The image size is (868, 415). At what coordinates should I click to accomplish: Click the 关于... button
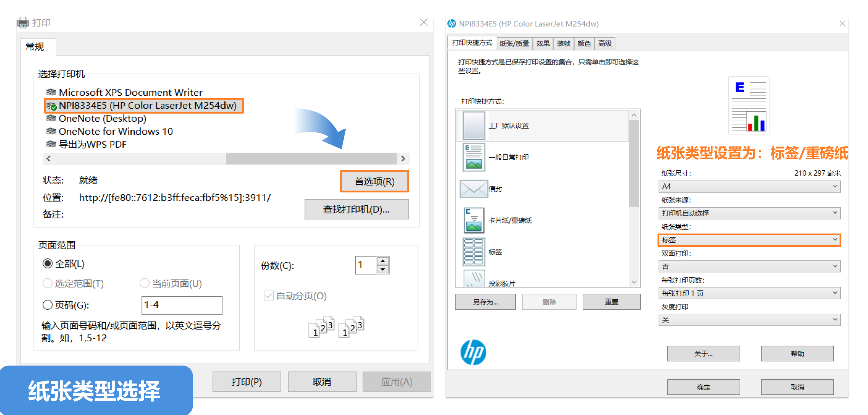[704, 353]
